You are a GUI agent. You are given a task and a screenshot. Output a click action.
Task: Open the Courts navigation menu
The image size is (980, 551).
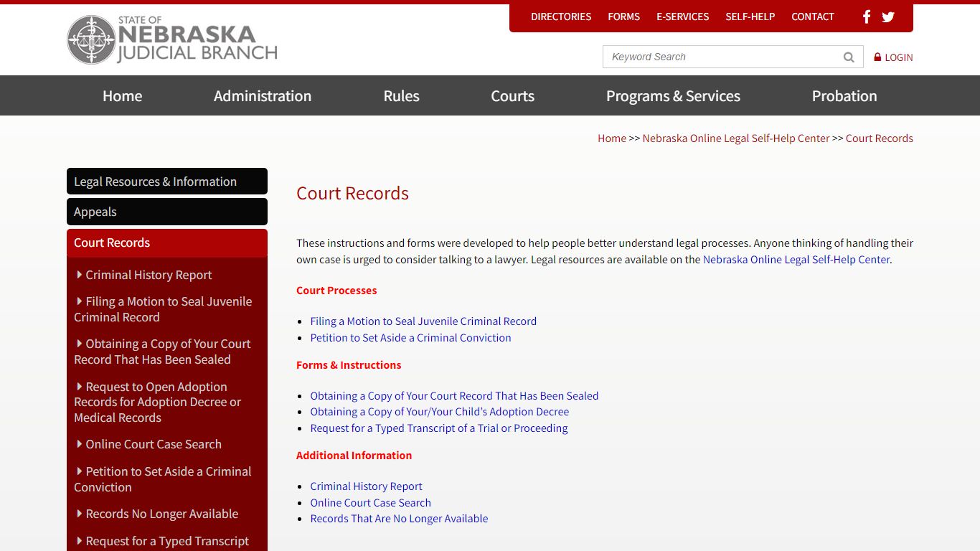pos(512,95)
